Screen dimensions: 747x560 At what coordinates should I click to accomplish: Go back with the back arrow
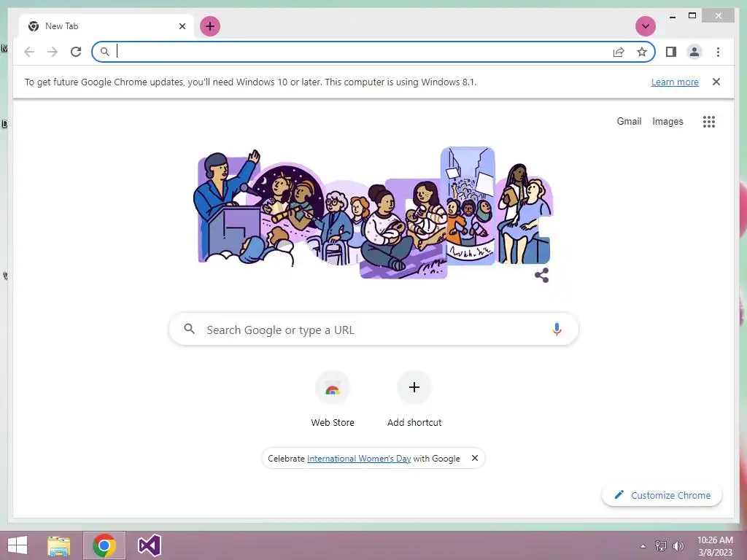point(29,52)
